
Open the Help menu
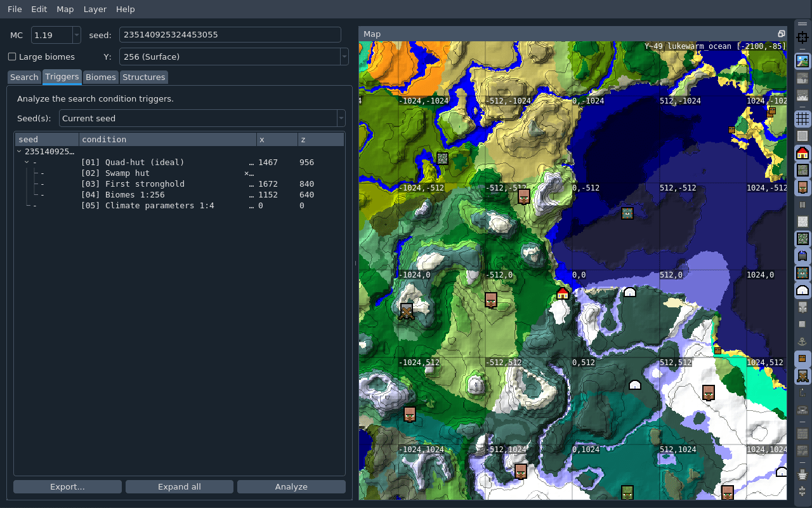[126, 10]
